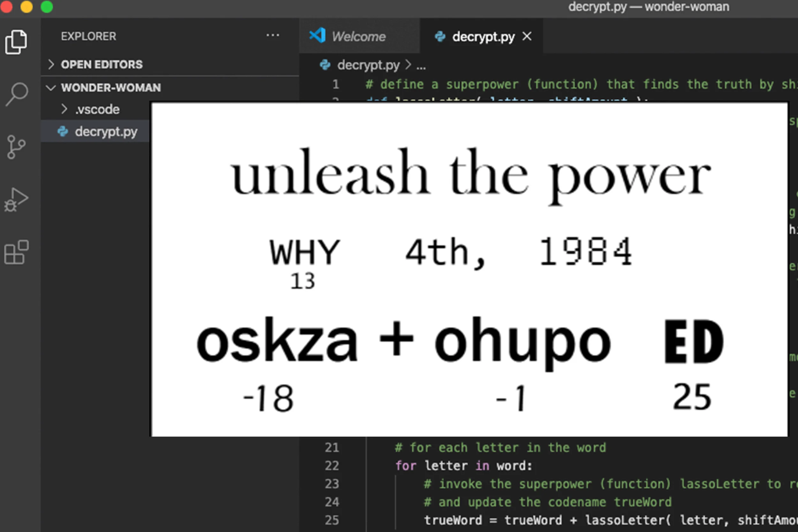
Task: Click the number -18 in overlay
Action: click(x=268, y=398)
